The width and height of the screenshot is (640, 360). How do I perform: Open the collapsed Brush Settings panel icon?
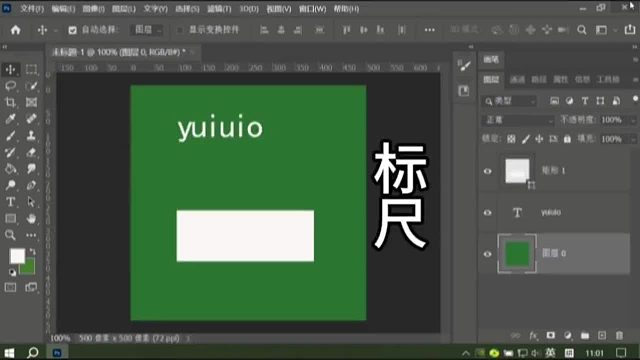[464, 65]
